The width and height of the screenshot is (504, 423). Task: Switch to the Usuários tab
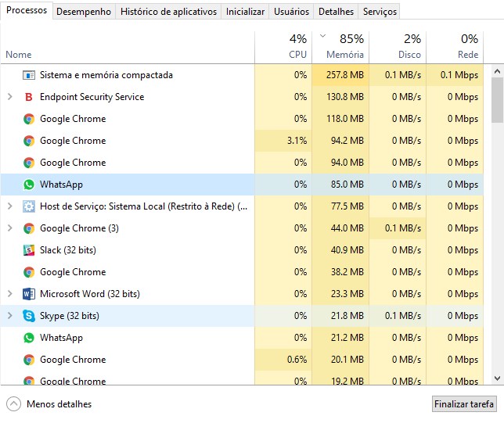[291, 12]
